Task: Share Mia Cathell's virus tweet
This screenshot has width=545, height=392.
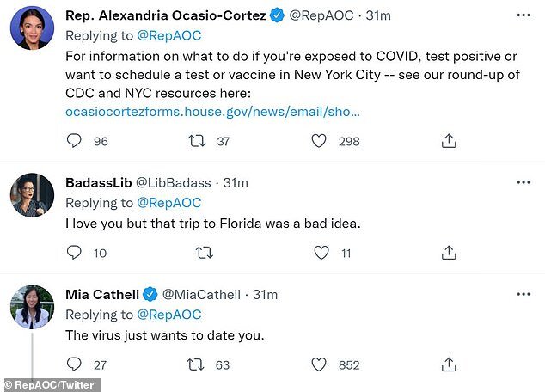Action: (448, 364)
